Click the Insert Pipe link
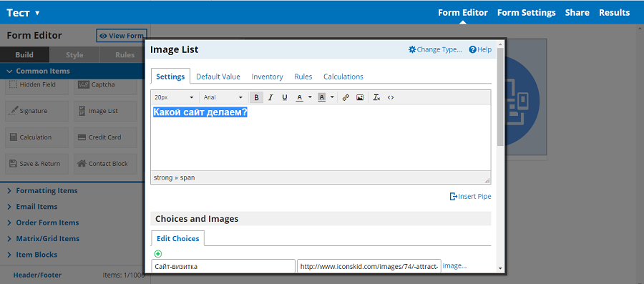The height and width of the screenshot is (284, 644). 470,196
